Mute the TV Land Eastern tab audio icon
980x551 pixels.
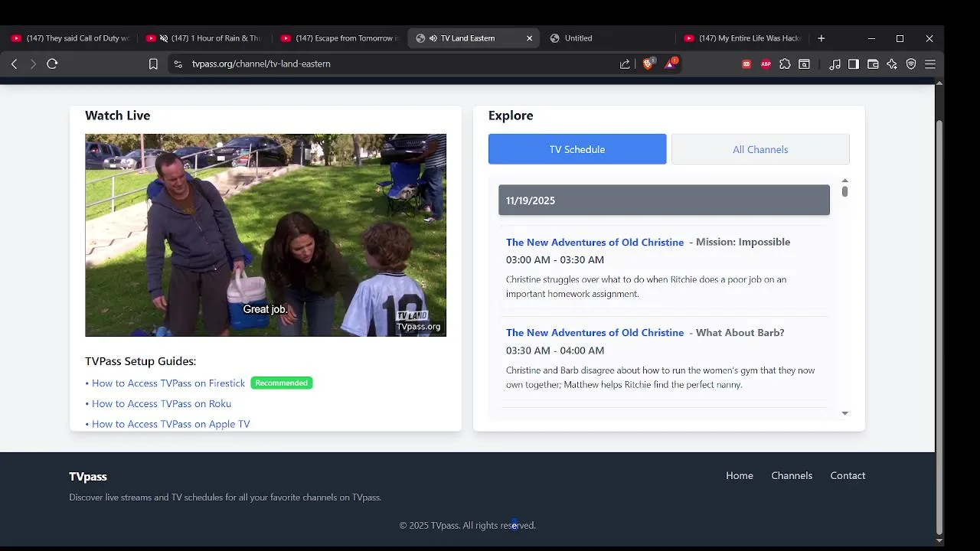click(x=433, y=38)
